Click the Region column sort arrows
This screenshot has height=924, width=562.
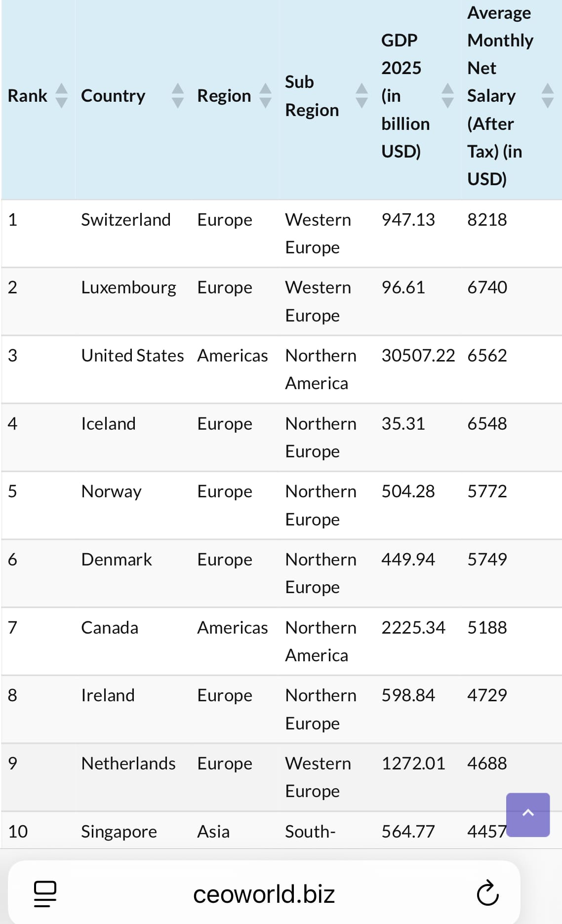(266, 95)
